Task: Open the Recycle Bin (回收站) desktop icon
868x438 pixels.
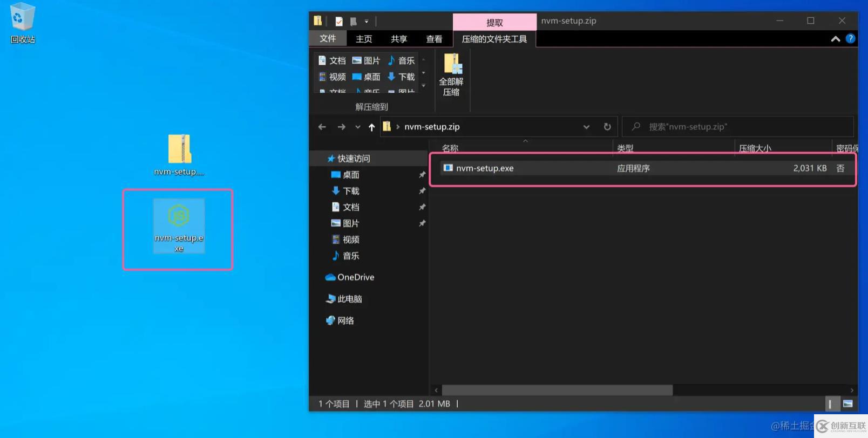Action: pyautogui.click(x=22, y=23)
